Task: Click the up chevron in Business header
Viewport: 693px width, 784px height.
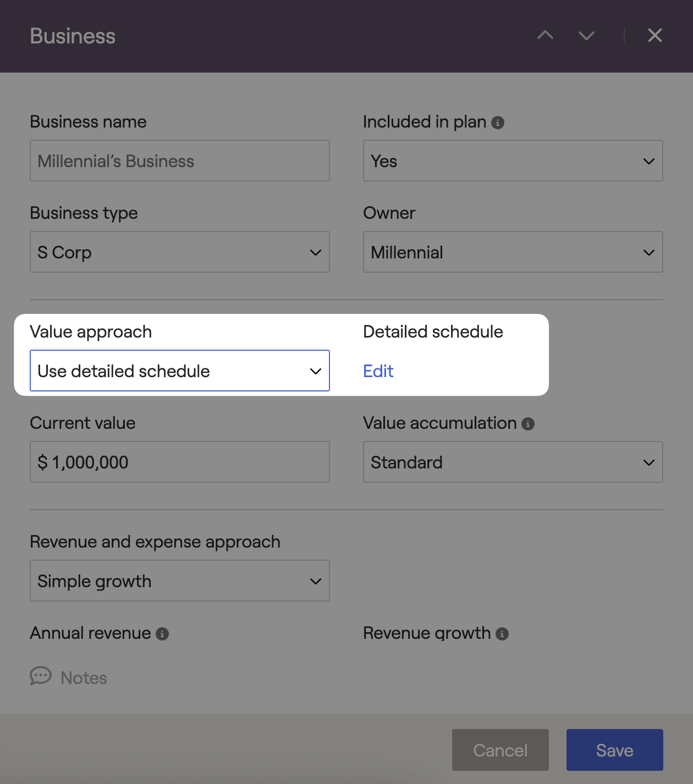Action: [x=545, y=35]
